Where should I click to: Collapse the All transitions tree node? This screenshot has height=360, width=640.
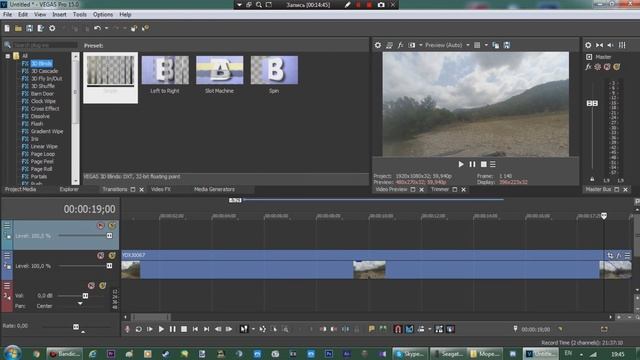click(8, 56)
